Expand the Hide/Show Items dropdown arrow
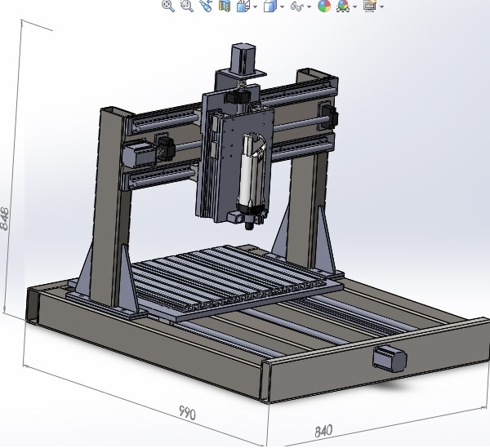The image size is (490, 448). click(310, 7)
